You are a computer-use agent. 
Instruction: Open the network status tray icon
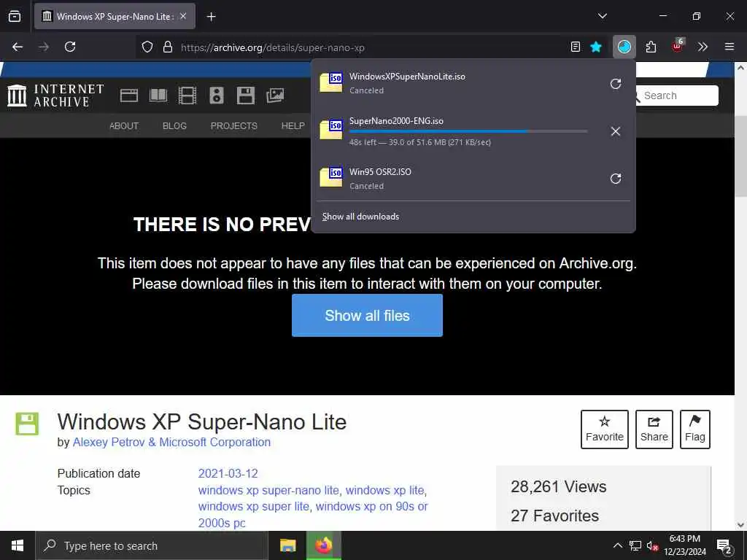coord(635,545)
